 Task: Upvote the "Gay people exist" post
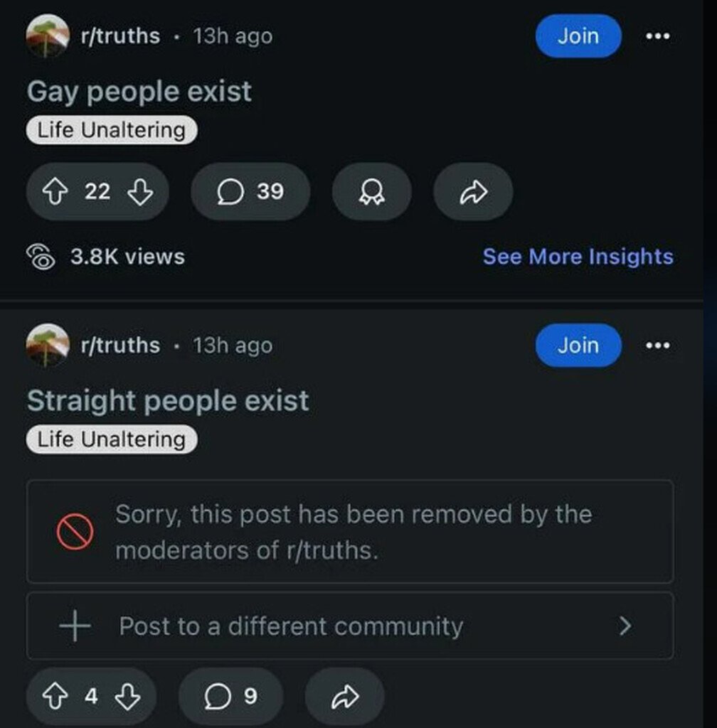tap(54, 191)
